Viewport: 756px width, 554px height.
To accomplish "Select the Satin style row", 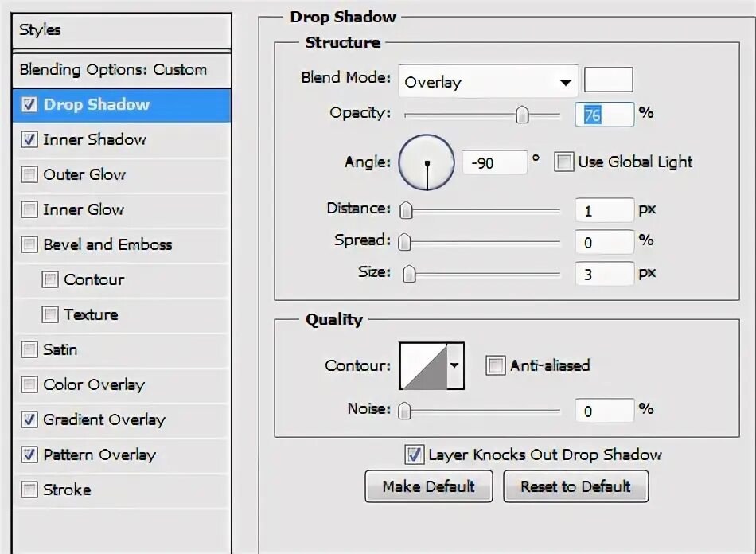I will point(122,349).
